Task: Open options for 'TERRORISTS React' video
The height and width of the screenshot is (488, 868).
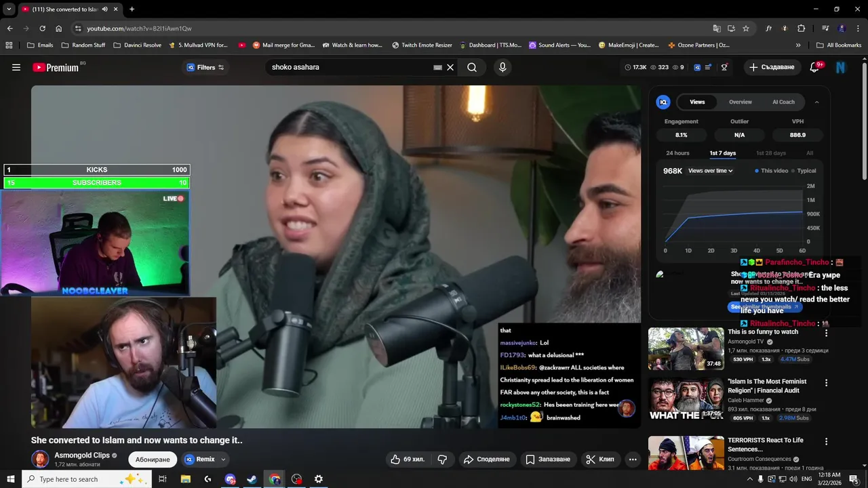Action: pos(826,441)
